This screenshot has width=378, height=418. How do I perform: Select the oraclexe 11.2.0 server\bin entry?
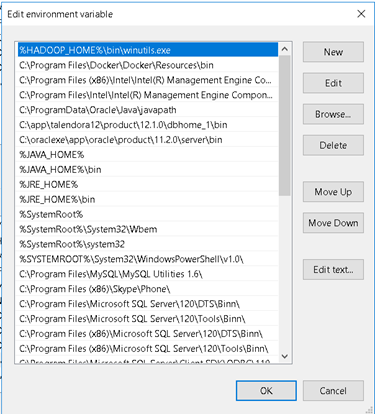[x=147, y=140]
